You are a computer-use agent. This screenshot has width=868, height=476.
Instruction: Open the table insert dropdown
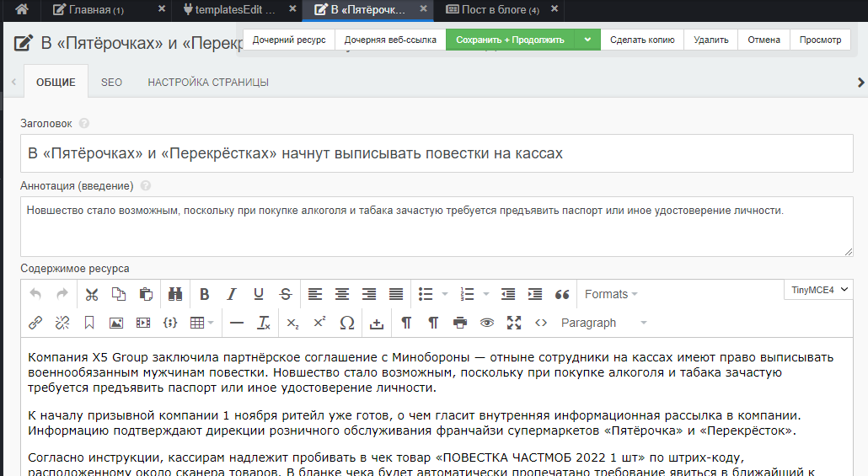click(201, 323)
